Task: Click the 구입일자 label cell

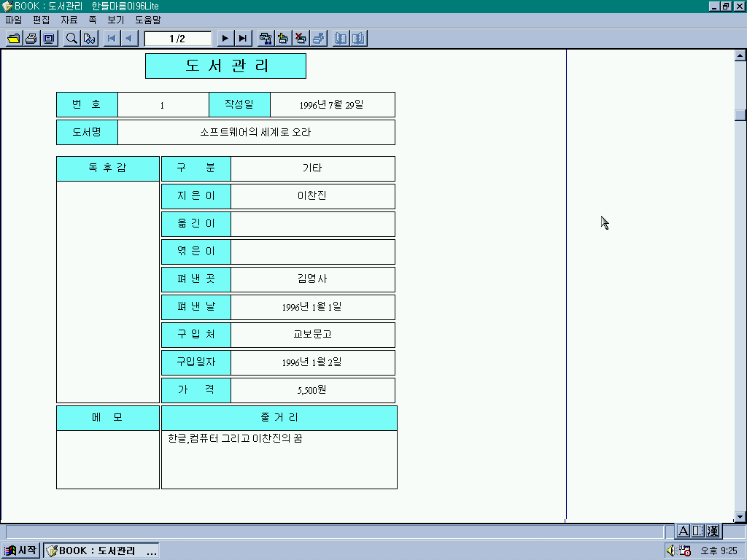Action: click(x=196, y=362)
